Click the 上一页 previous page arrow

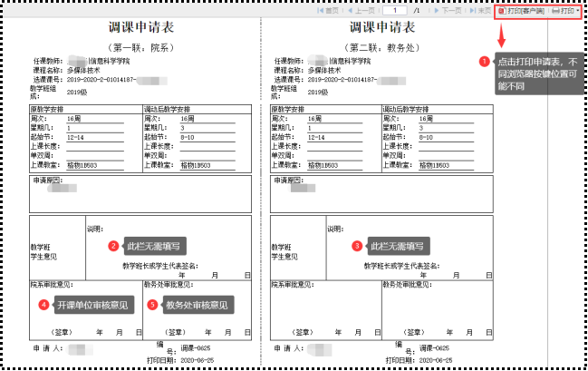(356, 10)
